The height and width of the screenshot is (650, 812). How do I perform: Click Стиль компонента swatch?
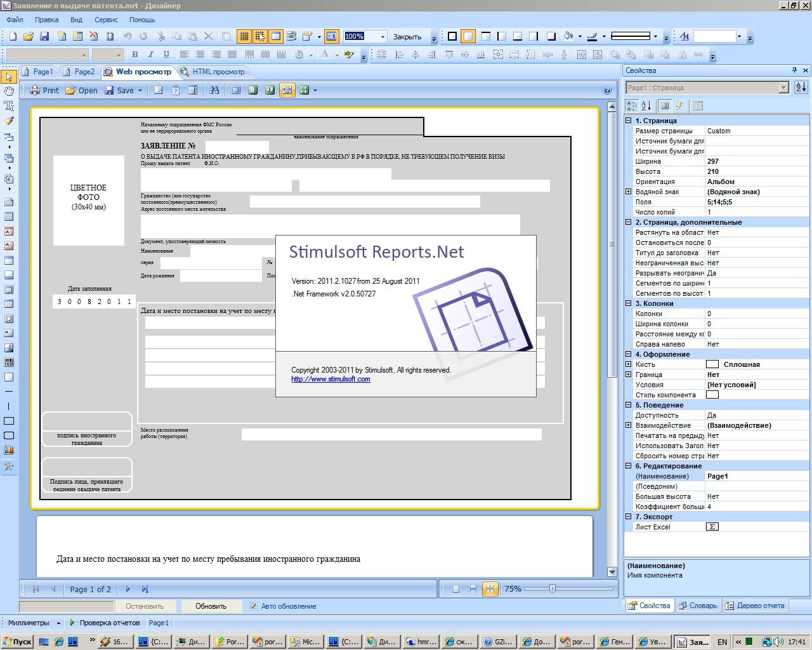(x=712, y=395)
